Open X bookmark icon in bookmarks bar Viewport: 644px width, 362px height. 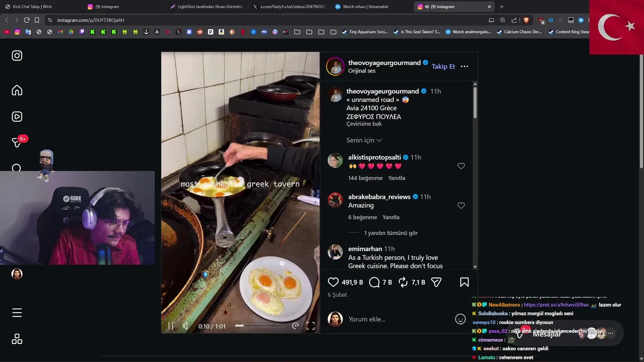pyautogui.click(x=178, y=32)
